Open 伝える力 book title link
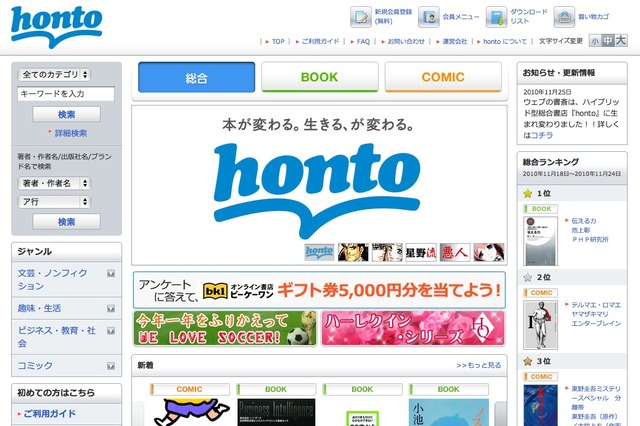Screen dimensions: 640x426 click(584, 221)
